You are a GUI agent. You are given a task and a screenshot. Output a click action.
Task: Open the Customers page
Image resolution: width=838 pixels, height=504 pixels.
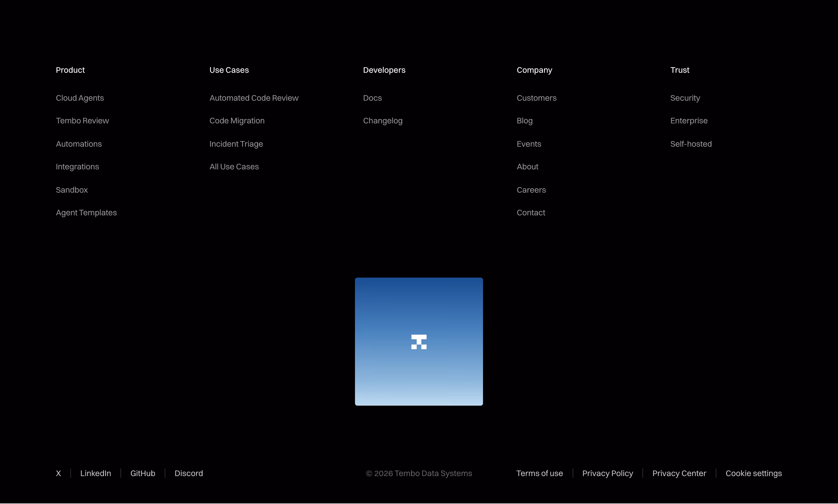pyautogui.click(x=537, y=98)
